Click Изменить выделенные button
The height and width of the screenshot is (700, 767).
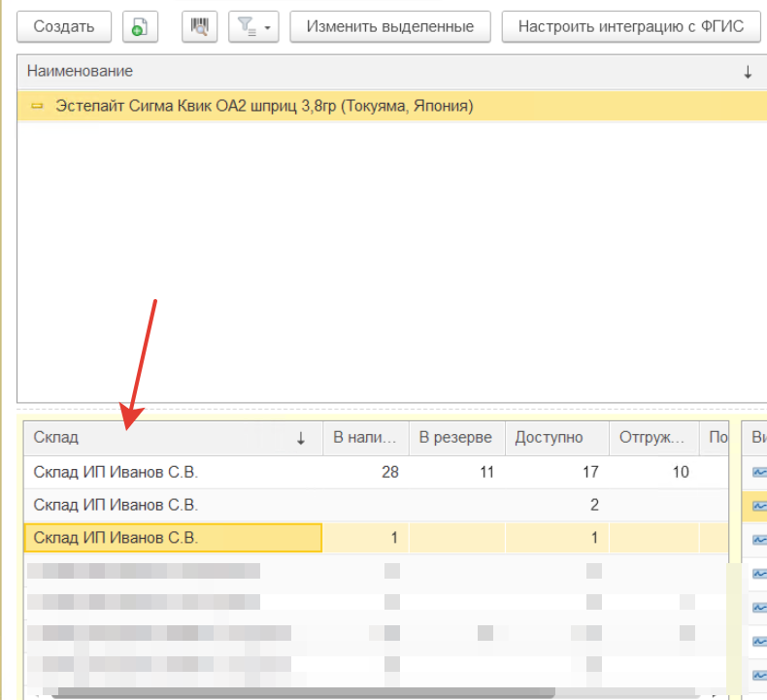[390, 26]
